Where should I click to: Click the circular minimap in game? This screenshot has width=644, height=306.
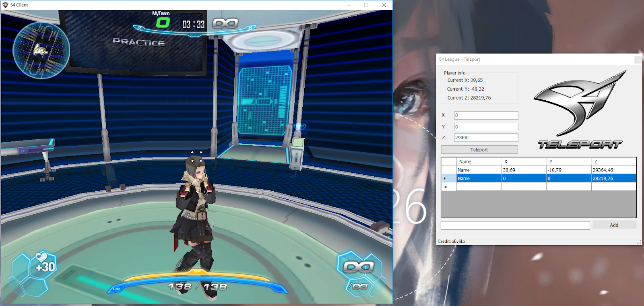(41, 50)
